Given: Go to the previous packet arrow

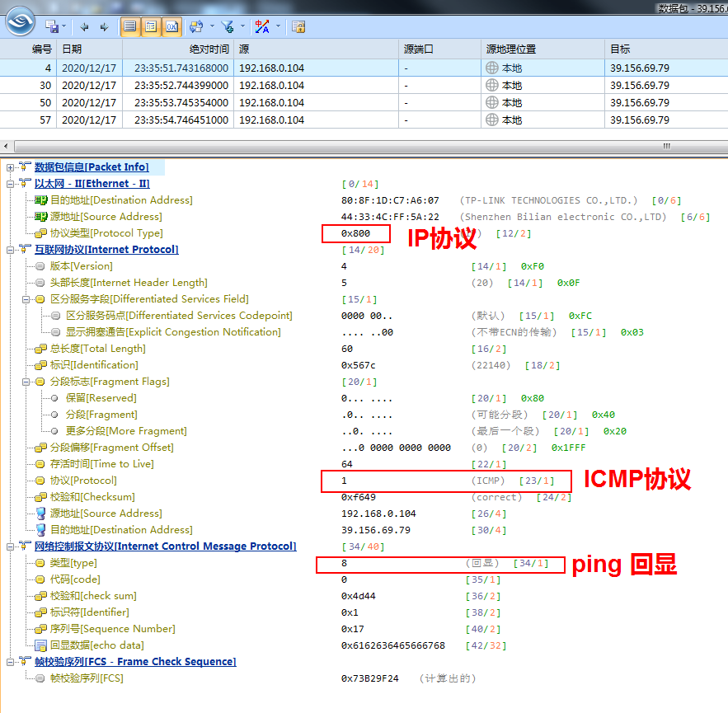Looking at the screenshot, I should (x=84, y=27).
